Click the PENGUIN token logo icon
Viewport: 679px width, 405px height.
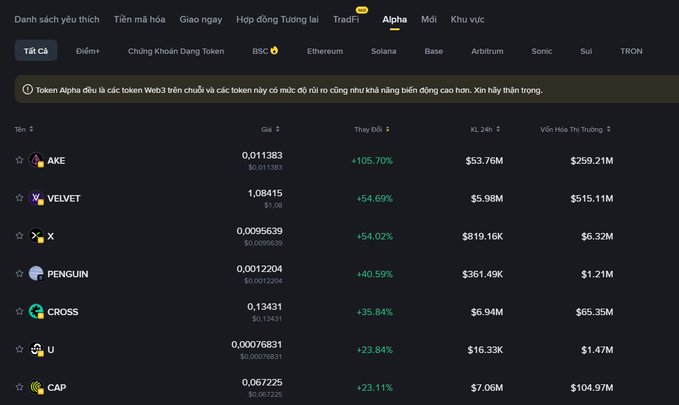pos(36,274)
